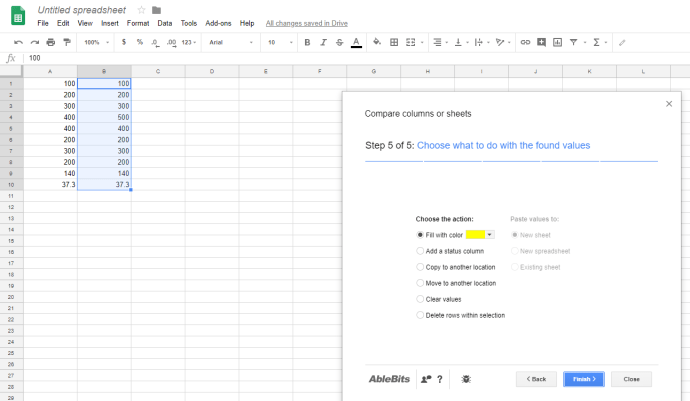Click the Finish button
The height and width of the screenshot is (401, 690).
click(x=583, y=379)
